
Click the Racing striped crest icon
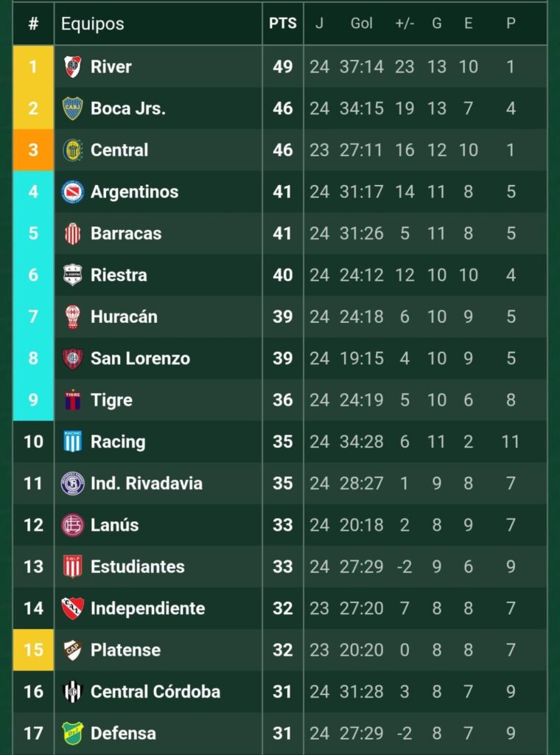73,442
